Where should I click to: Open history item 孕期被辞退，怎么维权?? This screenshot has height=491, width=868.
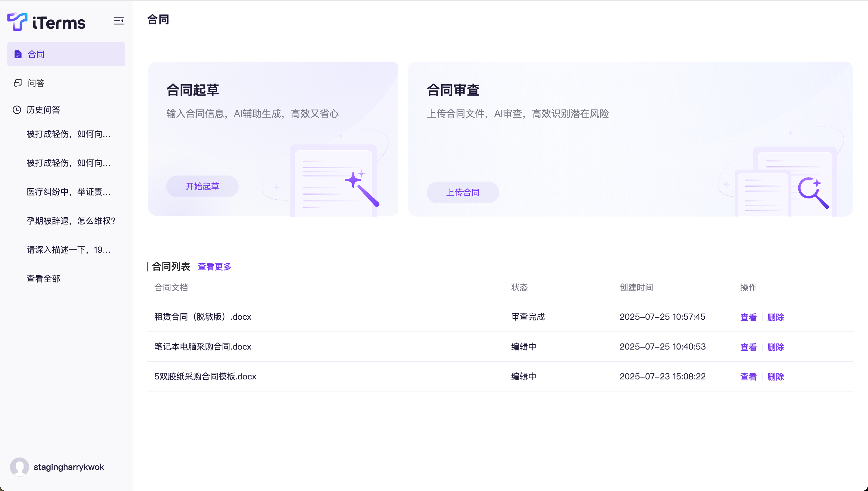click(x=71, y=221)
